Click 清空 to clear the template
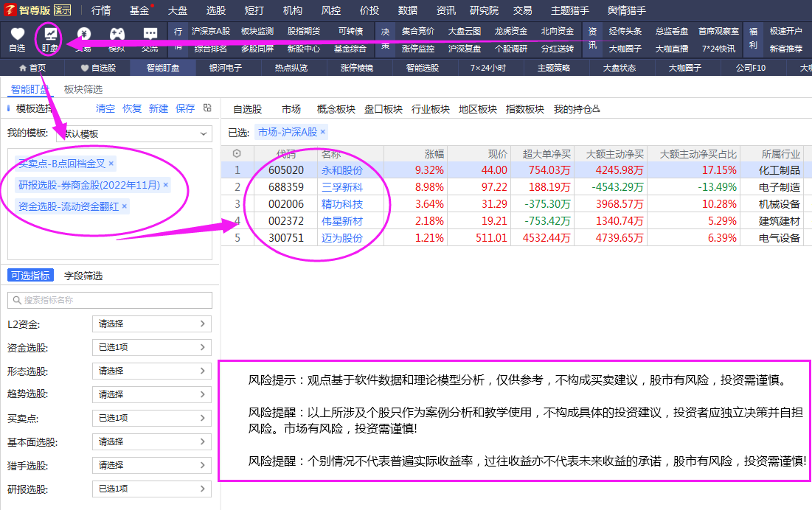The image size is (812, 510). [x=105, y=108]
